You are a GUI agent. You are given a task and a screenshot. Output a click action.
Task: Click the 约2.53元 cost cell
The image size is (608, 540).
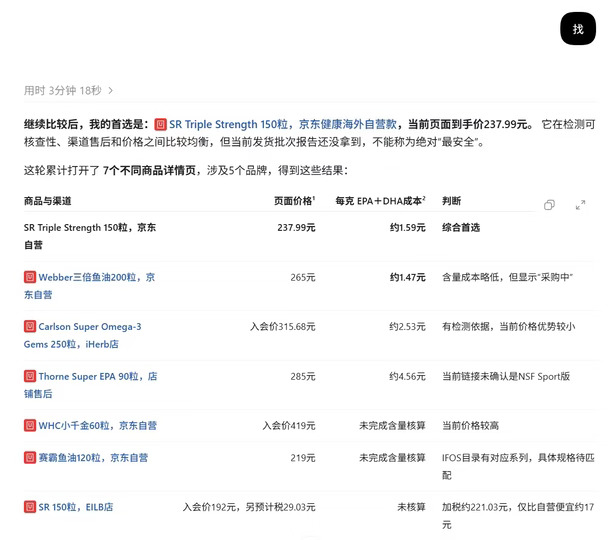(x=408, y=327)
